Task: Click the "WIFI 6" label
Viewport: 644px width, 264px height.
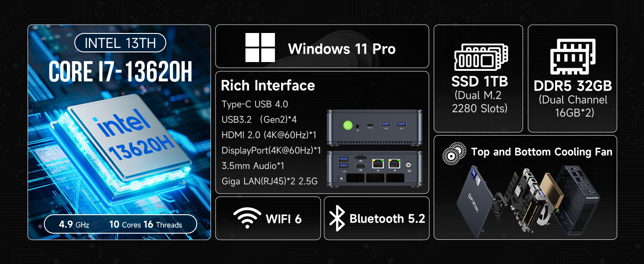Action: (284, 219)
